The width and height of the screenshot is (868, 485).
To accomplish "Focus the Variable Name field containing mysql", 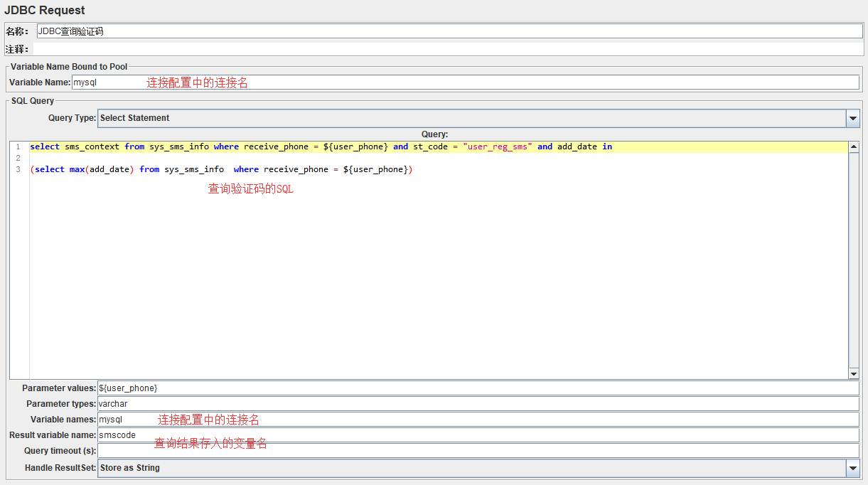I will click(x=465, y=82).
